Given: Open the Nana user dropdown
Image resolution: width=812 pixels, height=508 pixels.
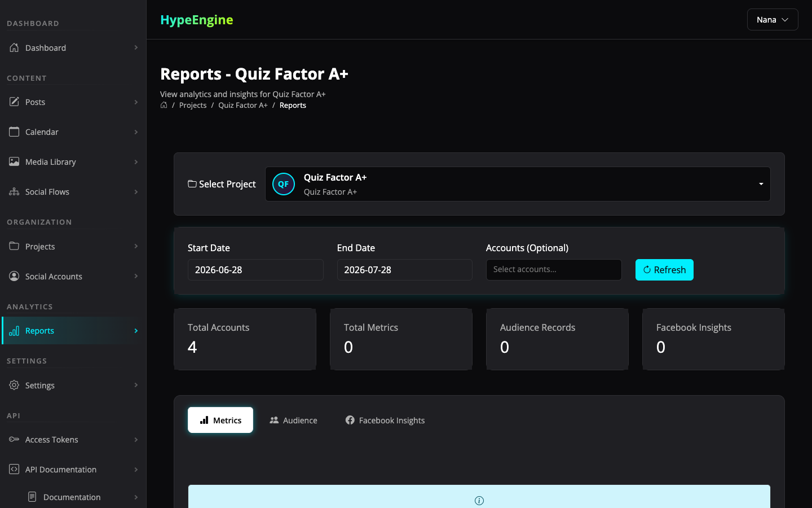Looking at the screenshot, I should coord(773,20).
